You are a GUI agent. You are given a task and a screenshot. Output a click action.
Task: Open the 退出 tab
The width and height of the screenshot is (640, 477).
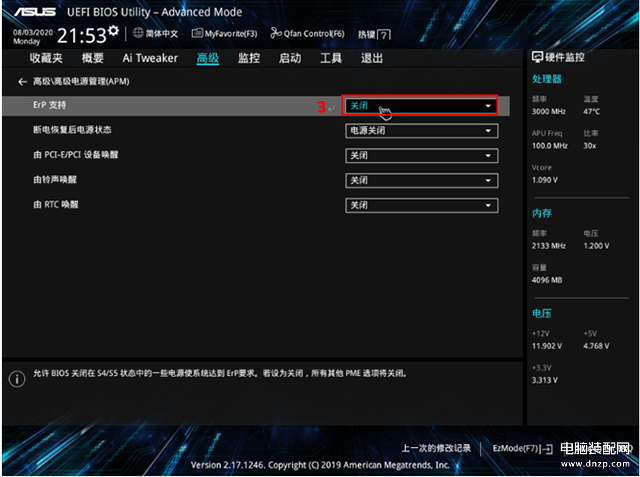coord(372,58)
